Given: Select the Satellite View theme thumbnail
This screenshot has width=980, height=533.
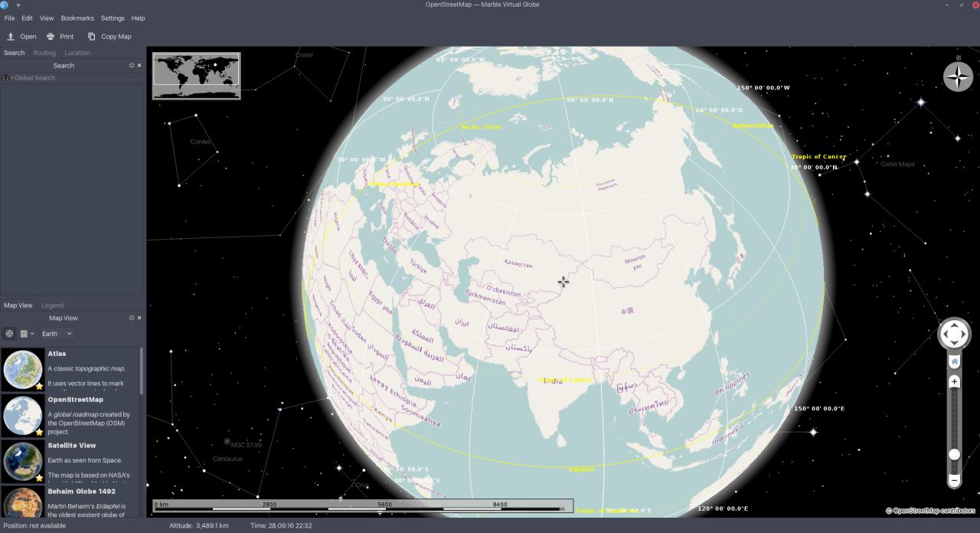Looking at the screenshot, I should pyautogui.click(x=23, y=461).
